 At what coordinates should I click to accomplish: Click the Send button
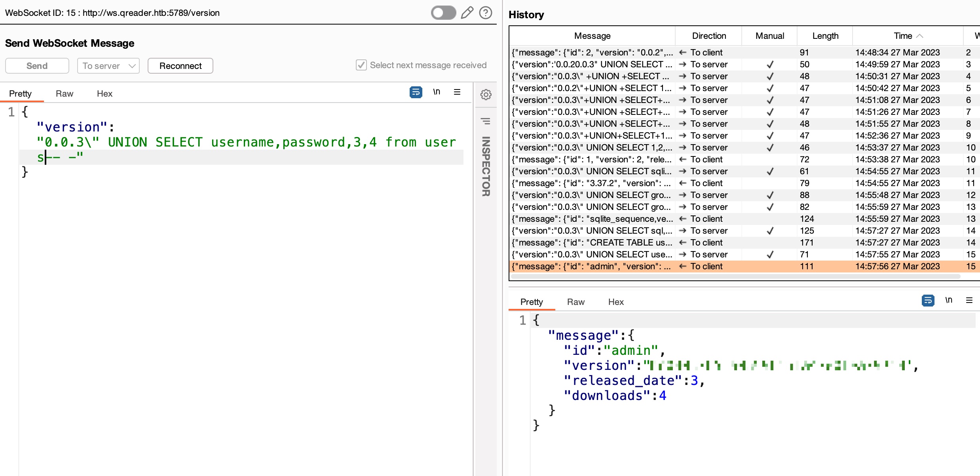coord(37,66)
